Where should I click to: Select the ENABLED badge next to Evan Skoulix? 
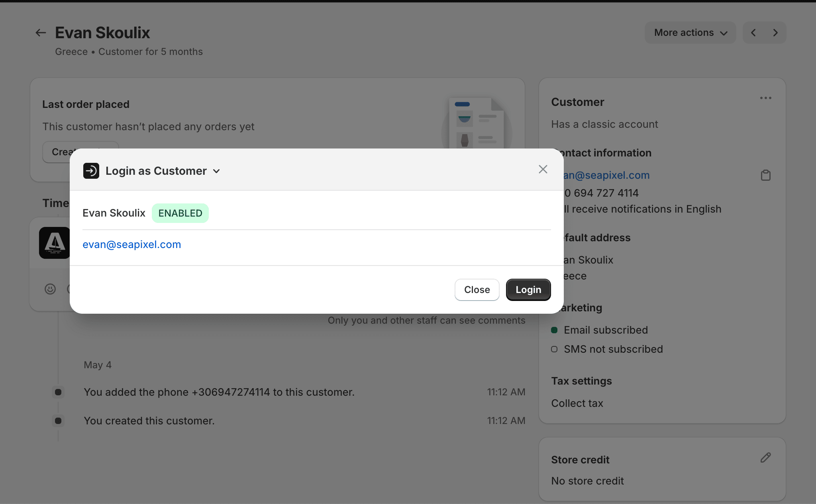point(180,213)
